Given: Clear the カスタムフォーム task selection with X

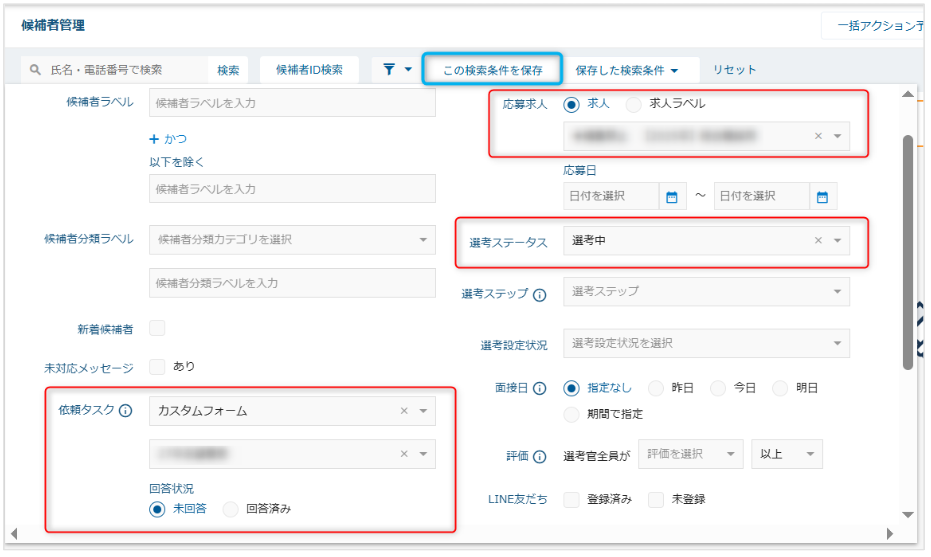Looking at the screenshot, I should coord(404,411).
